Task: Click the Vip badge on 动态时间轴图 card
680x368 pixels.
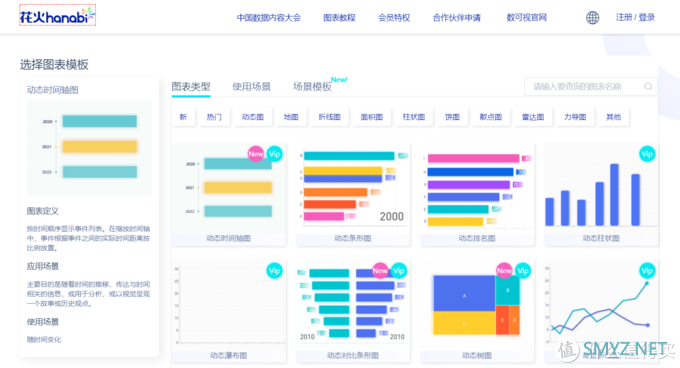Action: click(x=275, y=154)
